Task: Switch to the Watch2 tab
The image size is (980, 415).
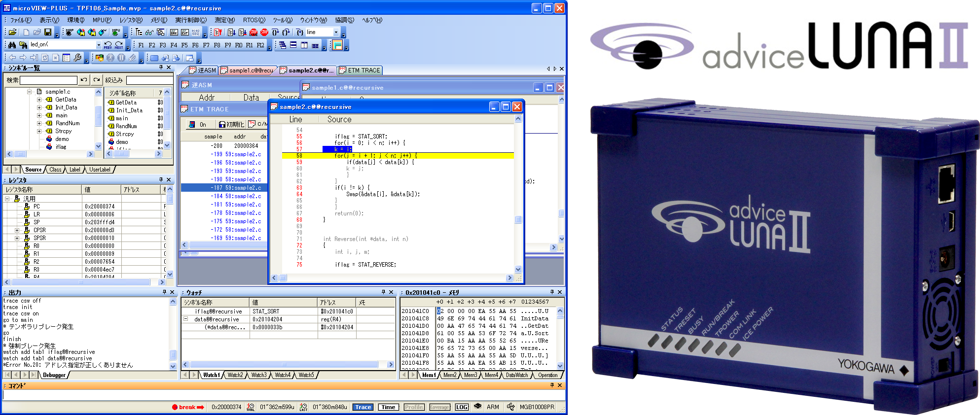Action: pos(235,375)
